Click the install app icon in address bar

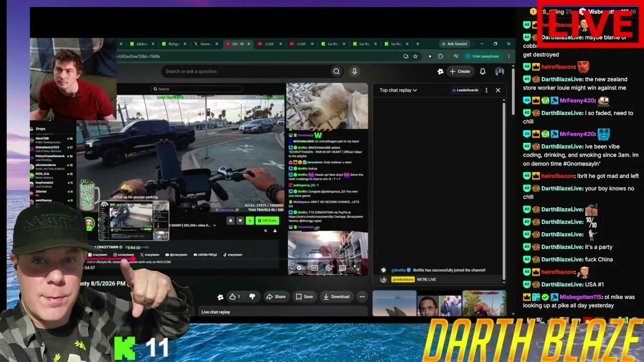406,56
